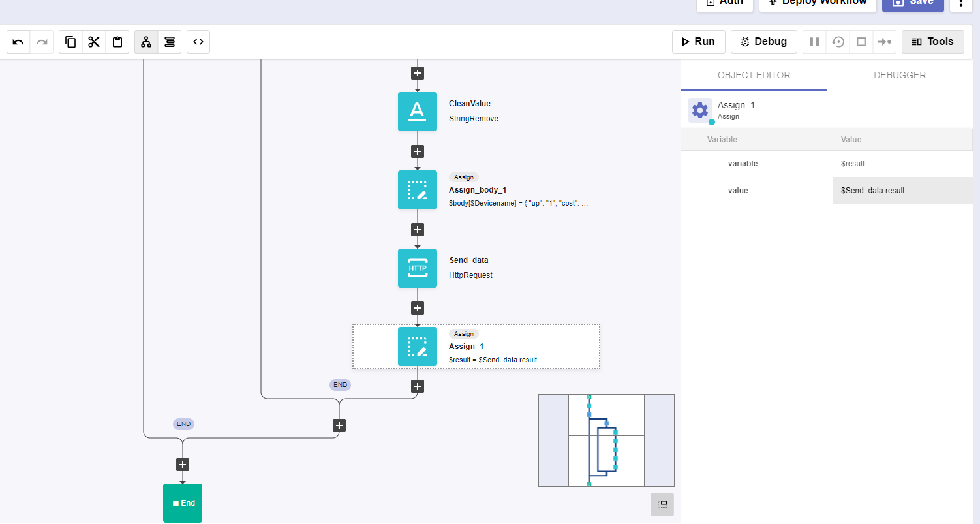This screenshot has width=980, height=524.
Task: Select the 'value' property row label
Action: pyautogui.click(x=738, y=191)
